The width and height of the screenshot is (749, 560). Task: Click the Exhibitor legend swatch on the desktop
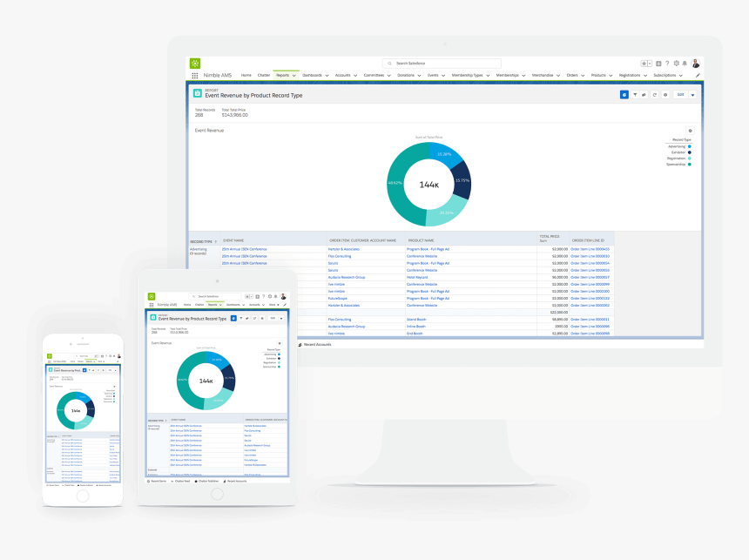pyautogui.click(x=689, y=152)
